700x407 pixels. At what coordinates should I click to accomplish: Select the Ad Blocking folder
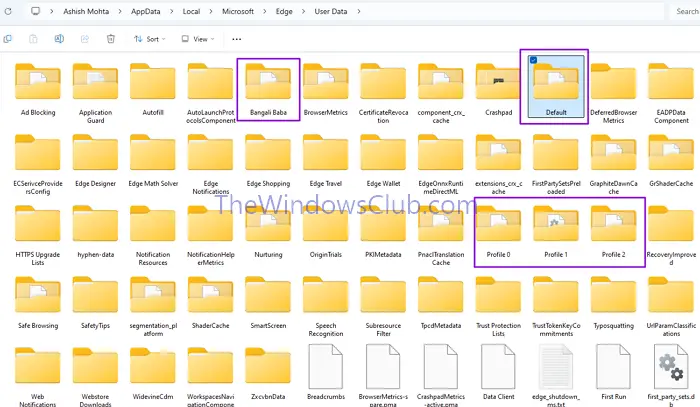tap(38, 89)
